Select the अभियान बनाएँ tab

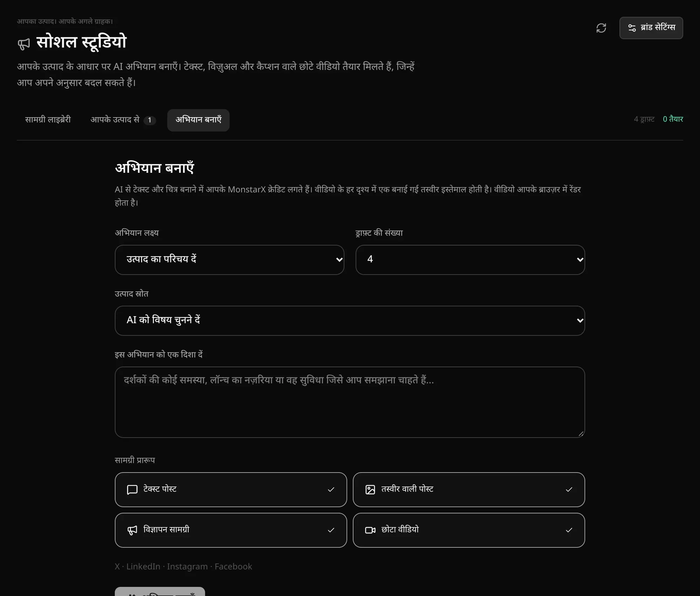click(198, 120)
